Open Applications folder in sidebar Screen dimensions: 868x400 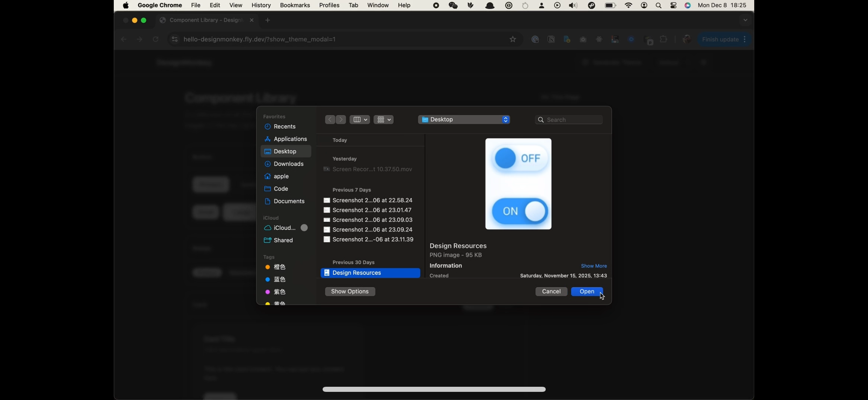point(290,139)
